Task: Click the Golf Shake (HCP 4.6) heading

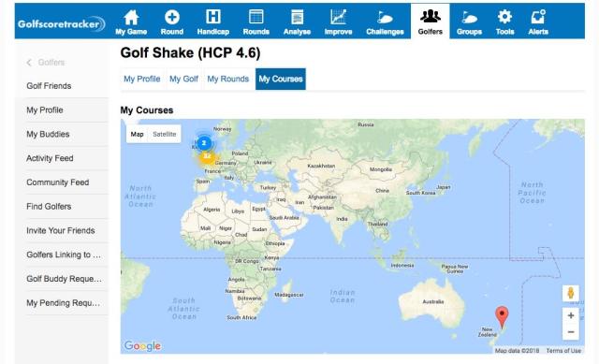Action: coord(190,52)
